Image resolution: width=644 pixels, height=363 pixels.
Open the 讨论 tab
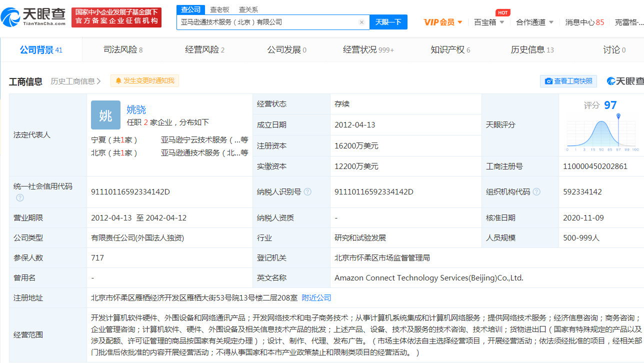(x=614, y=49)
